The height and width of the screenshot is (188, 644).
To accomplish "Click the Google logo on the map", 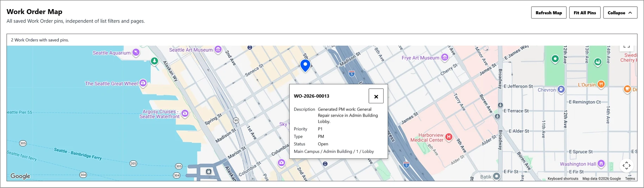I will 20,176.
